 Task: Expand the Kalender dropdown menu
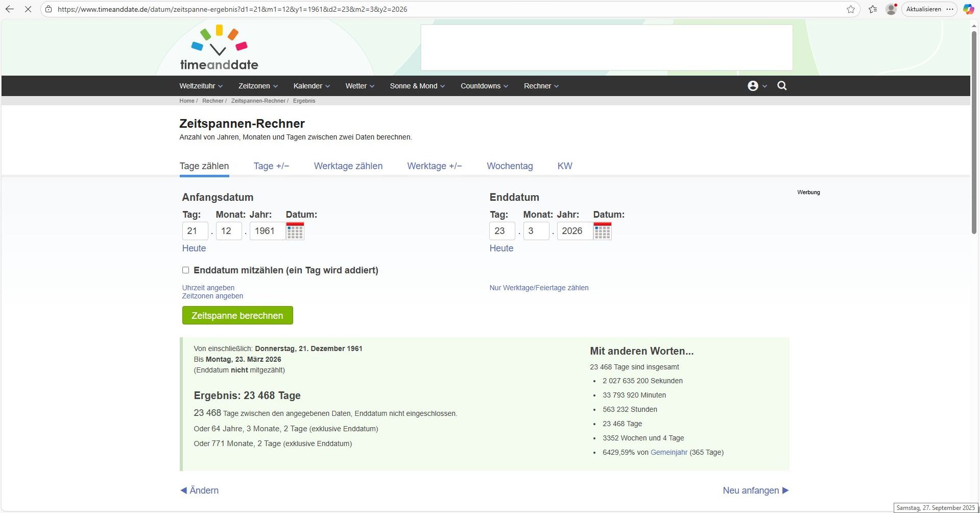tap(311, 86)
